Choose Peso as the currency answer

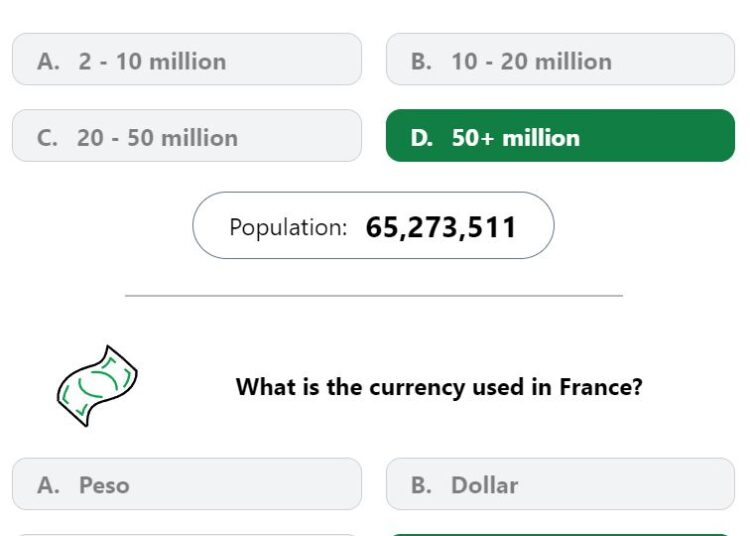(x=187, y=484)
